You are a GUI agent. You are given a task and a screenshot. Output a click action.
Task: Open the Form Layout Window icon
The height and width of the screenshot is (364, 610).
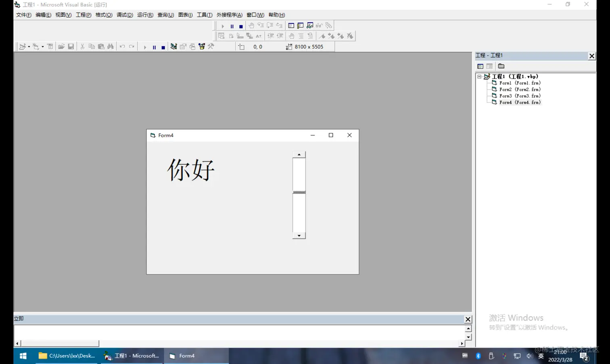[192, 47]
